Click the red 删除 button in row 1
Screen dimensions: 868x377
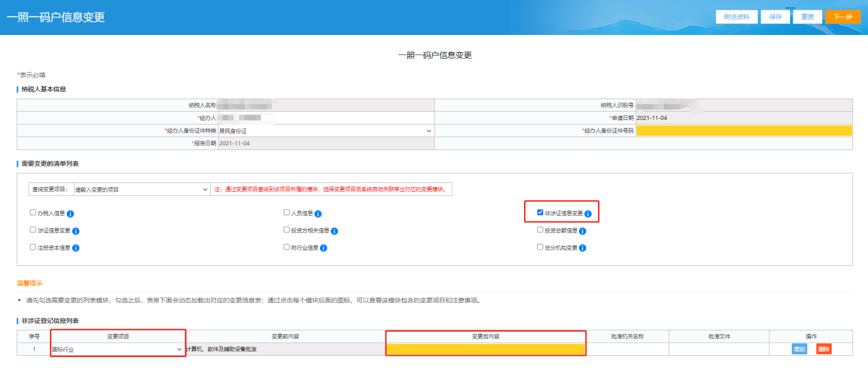pyautogui.click(x=823, y=350)
